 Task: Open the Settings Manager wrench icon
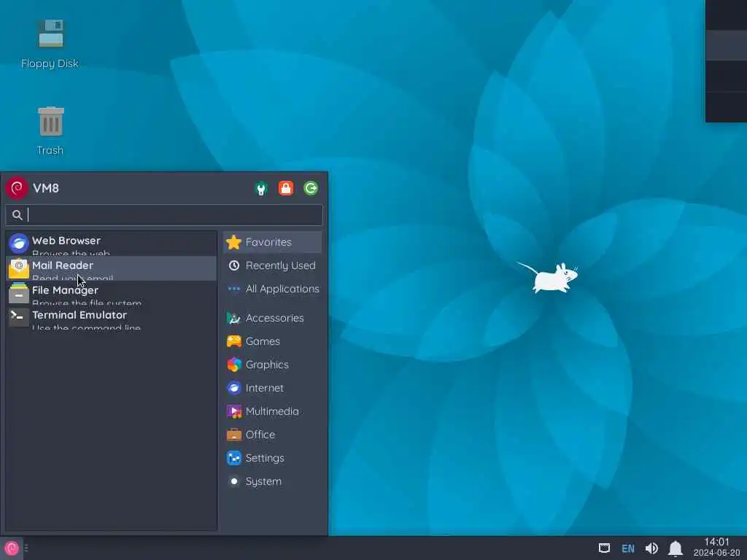[x=260, y=189]
